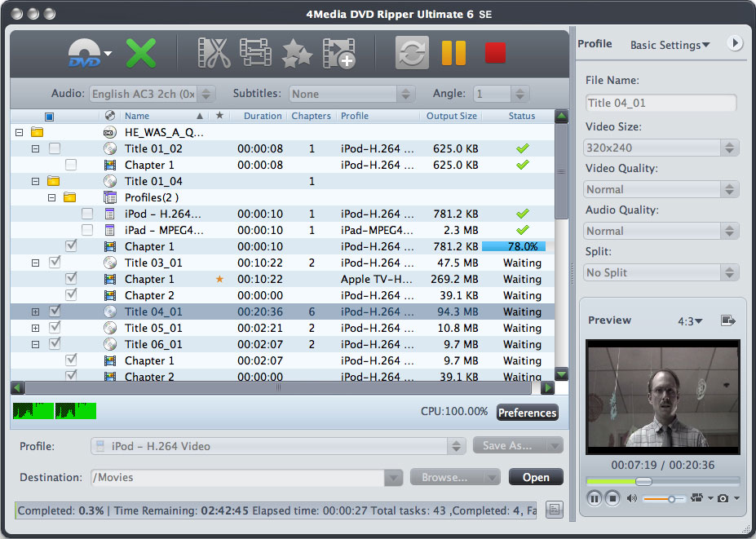This screenshot has width=756, height=539.
Task: Click the Profiles(2 ) list icon
Action: click(110, 197)
